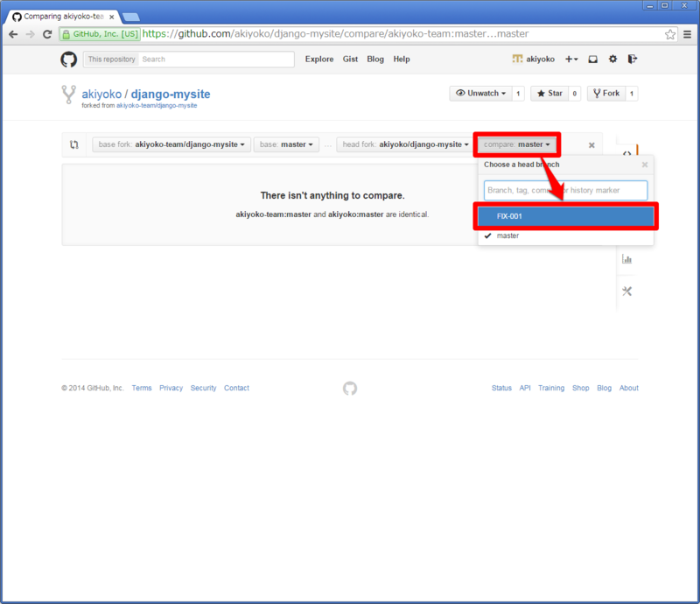Click the watchers count 1
The width and height of the screenshot is (700, 604).
pos(518,94)
